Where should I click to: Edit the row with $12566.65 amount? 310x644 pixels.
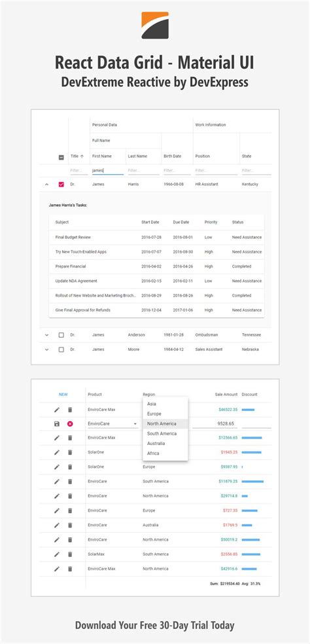tap(57, 437)
